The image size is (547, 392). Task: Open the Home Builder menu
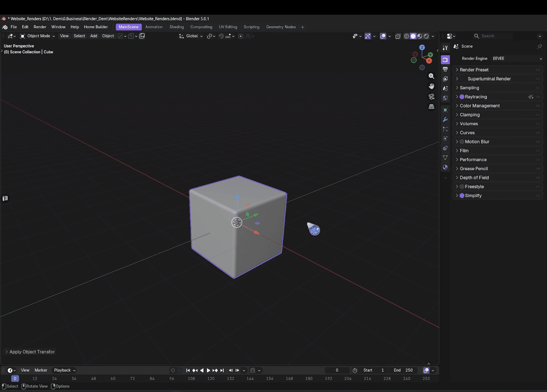pyautogui.click(x=96, y=27)
